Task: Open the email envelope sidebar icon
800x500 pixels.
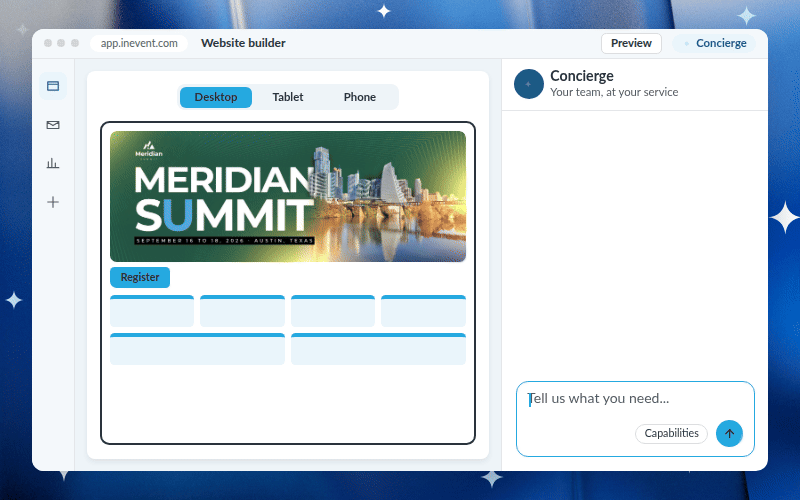Action: click(x=53, y=125)
